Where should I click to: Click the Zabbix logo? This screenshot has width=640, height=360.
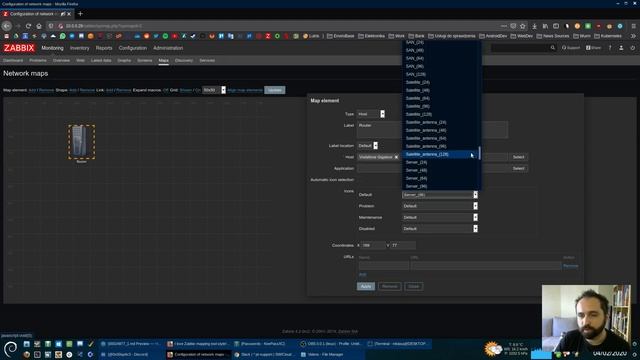pyautogui.click(x=19, y=48)
